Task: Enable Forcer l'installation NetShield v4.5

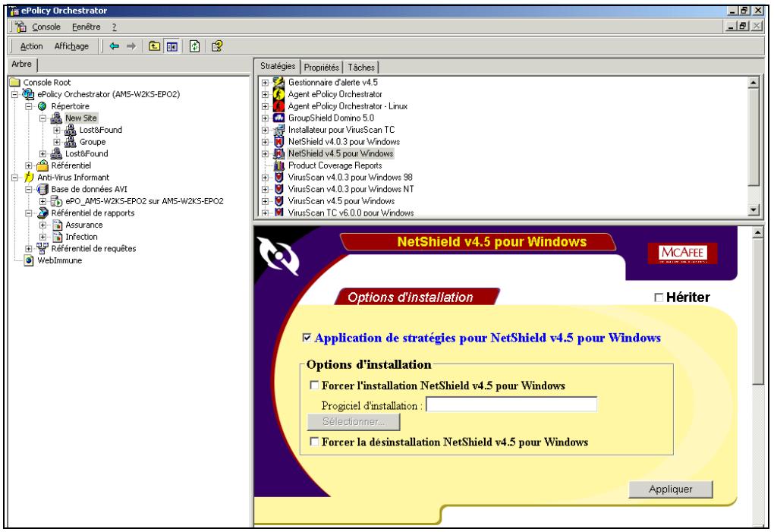Action: [314, 385]
